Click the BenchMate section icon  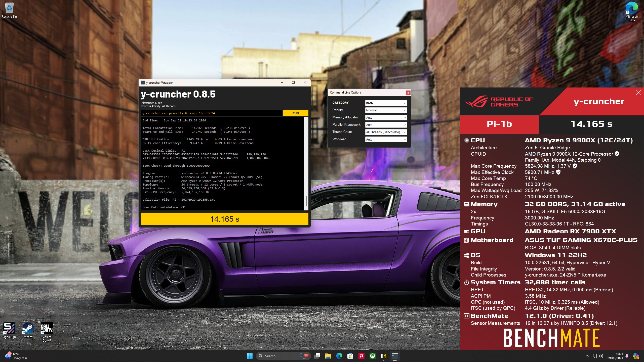point(467,316)
